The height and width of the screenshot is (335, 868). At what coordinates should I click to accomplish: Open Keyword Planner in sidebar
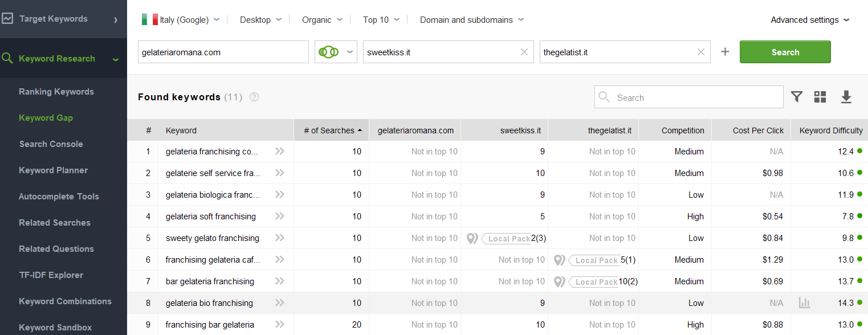pyautogui.click(x=54, y=170)
